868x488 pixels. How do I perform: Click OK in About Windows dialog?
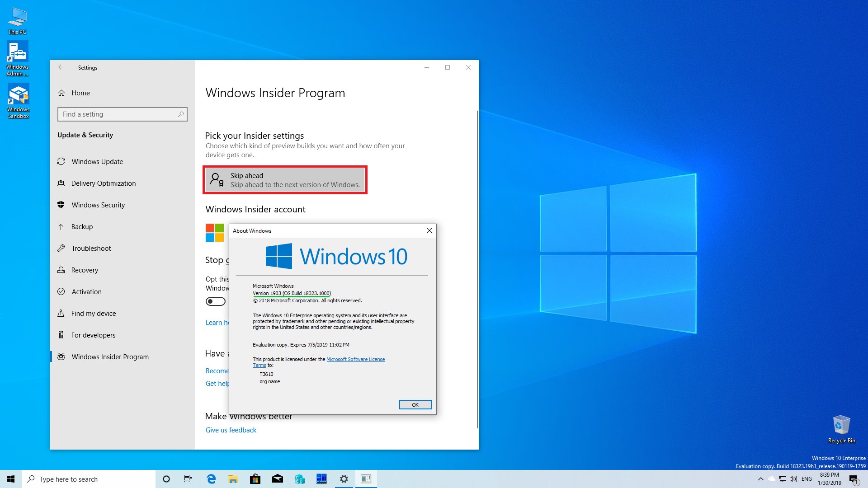point(415,405)
